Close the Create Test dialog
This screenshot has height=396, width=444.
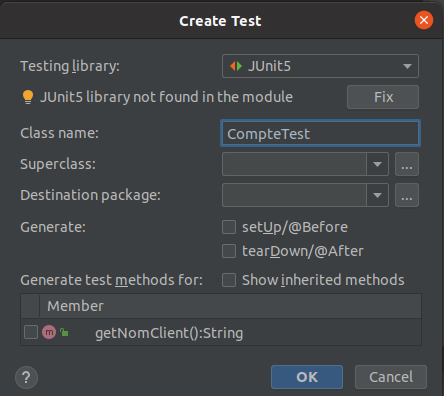coord(424,20)
